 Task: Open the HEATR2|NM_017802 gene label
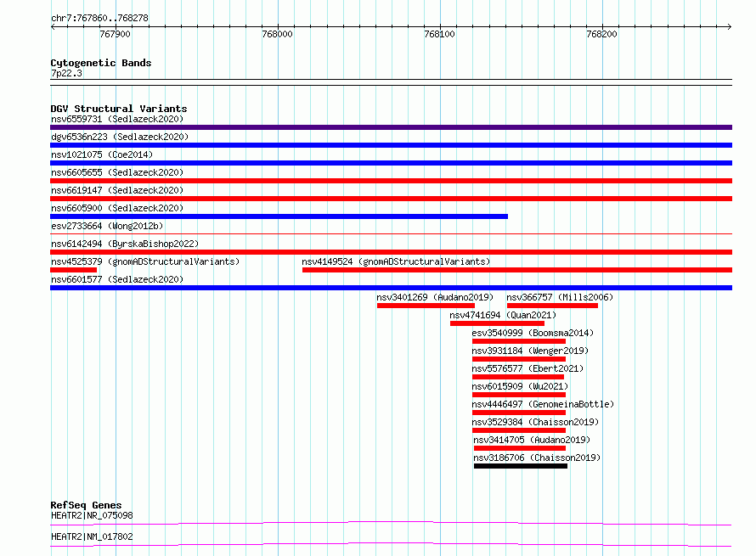click(92, 536)
